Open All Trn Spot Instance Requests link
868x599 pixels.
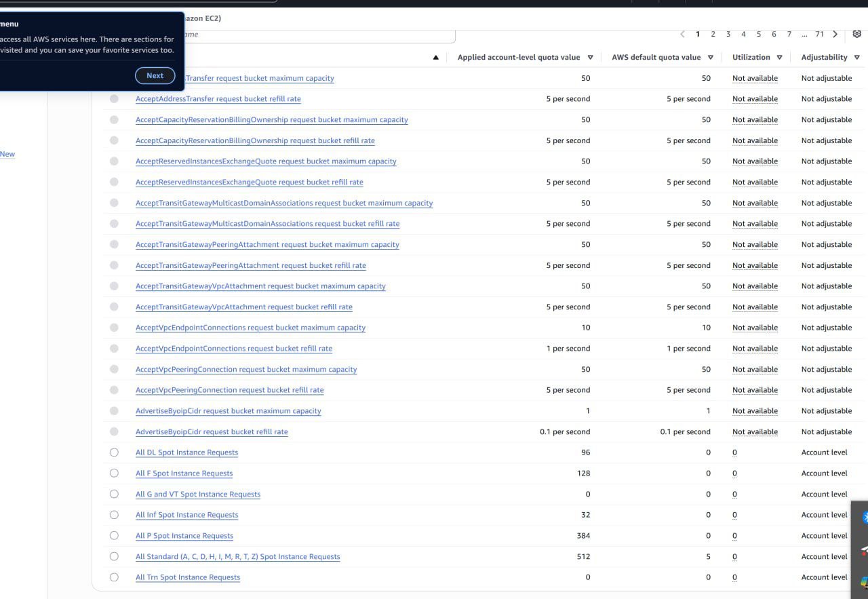(x=188, y=577)
